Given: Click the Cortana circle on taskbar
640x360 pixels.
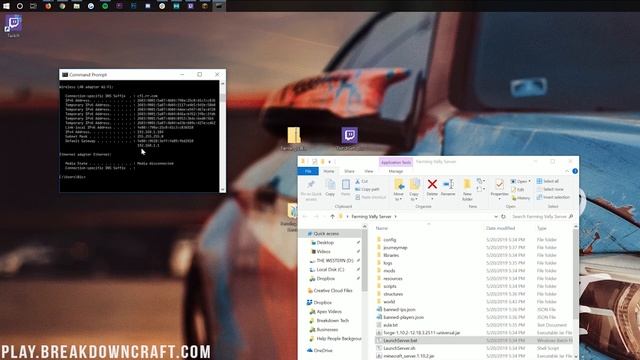Looking at the screenshot, I should click(x=20, y=6).
